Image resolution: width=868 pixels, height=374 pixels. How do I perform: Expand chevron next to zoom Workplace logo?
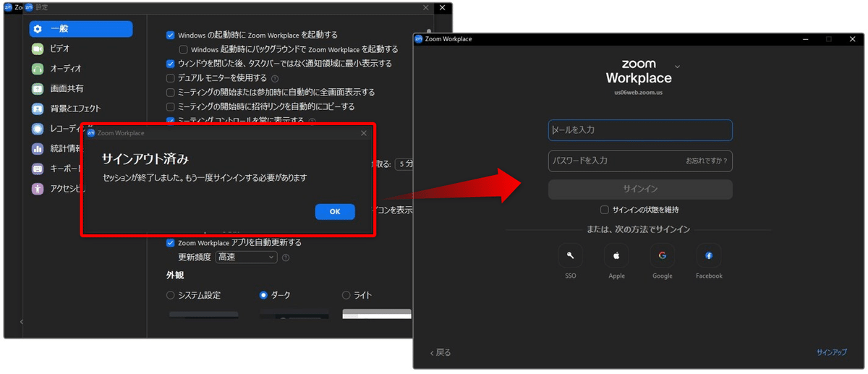677,66
